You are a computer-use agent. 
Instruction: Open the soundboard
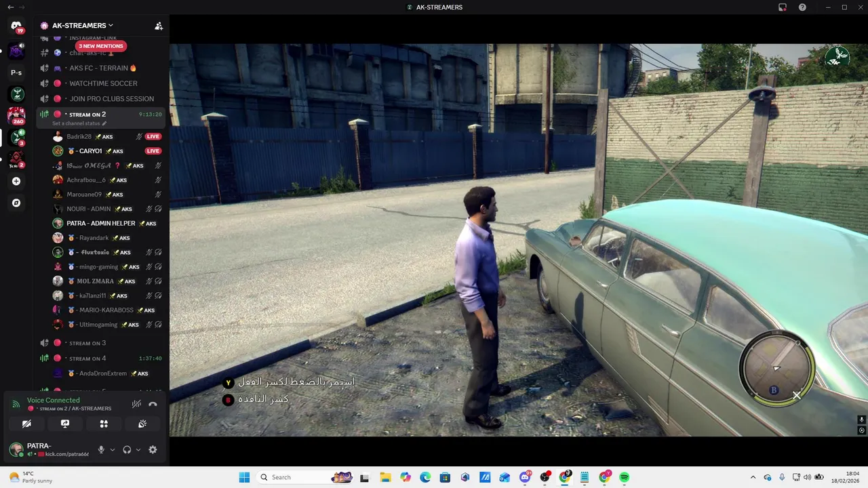tap(142, 424)
